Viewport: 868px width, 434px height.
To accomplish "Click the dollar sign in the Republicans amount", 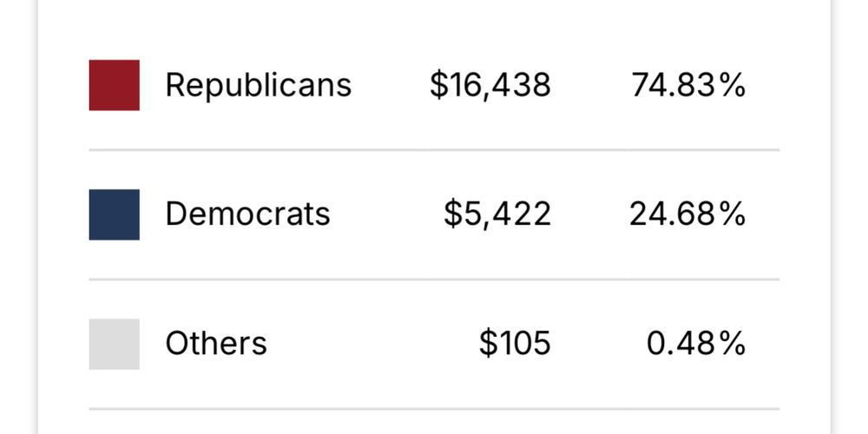I will click(x=438, y=86).
